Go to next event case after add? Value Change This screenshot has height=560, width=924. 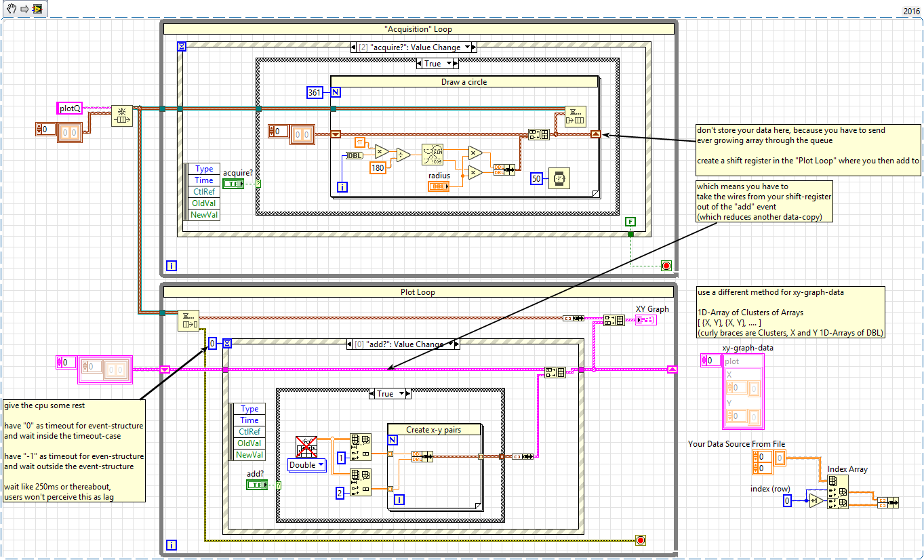pyautogui.click(x=456, y=344)
